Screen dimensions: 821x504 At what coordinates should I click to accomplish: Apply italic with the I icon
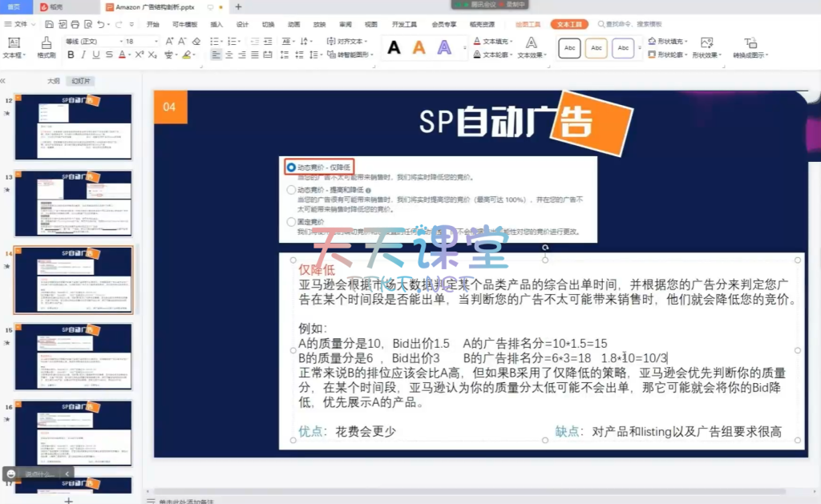point(83,55)
